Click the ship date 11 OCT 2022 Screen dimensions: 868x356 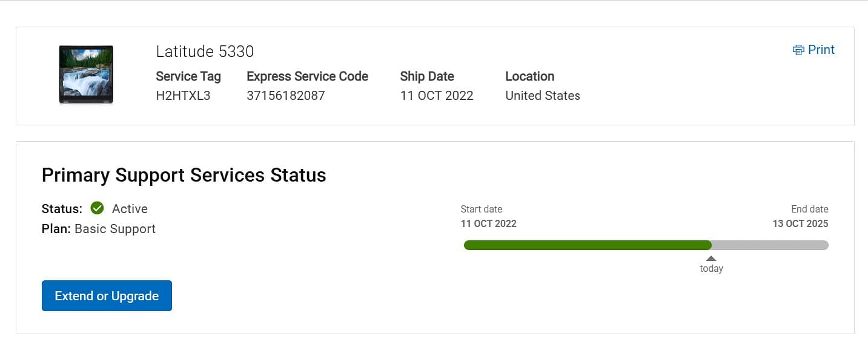[437, 96]
